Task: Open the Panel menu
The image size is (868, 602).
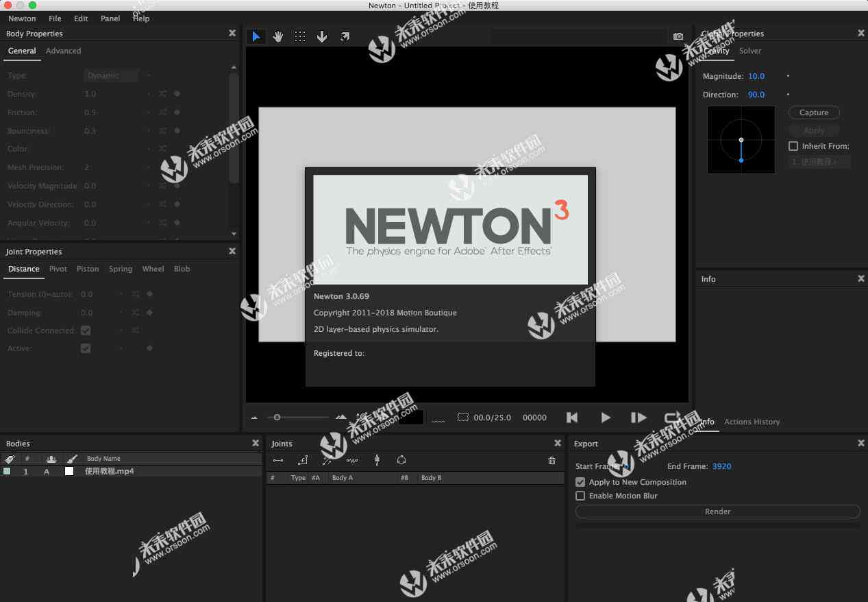Action: (110, 19)
